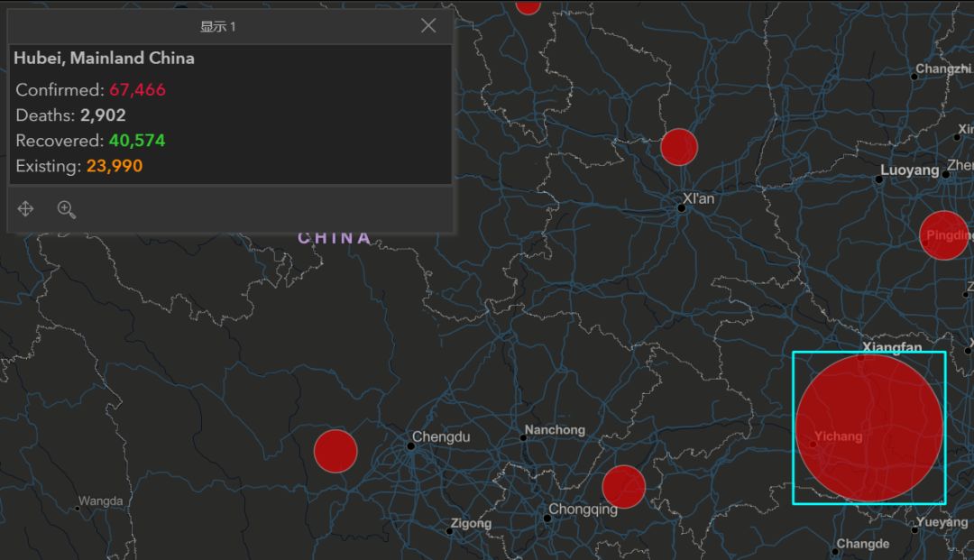Image resolution: width=974 pixels, height=560 pixels.
Task: Click the confirmed count 67,466
Action: coord(137,90)
